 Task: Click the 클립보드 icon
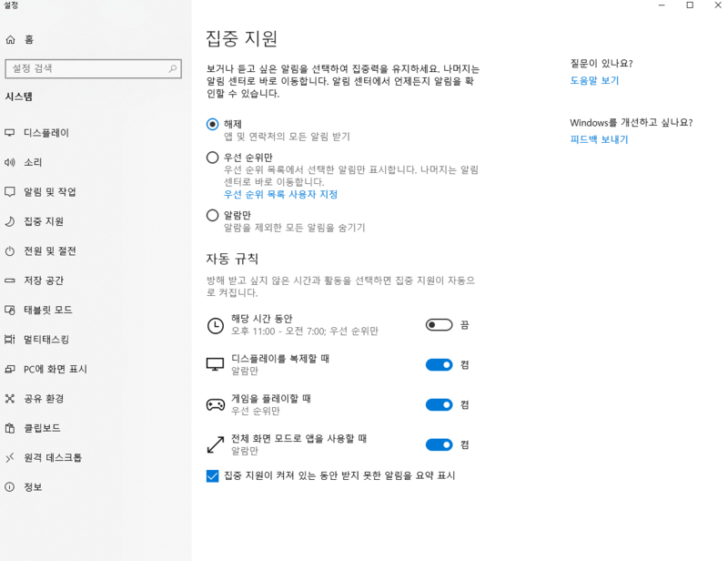click(10, 428)
